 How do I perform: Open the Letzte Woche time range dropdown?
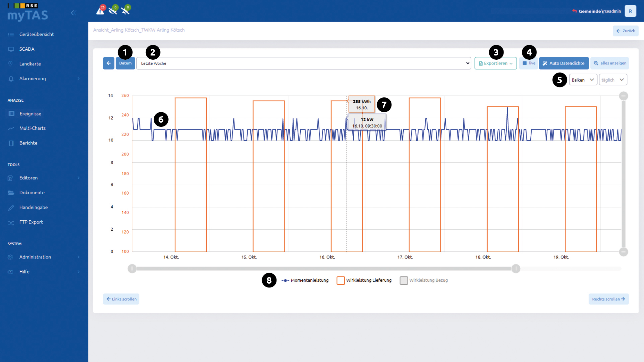point(304,63)
